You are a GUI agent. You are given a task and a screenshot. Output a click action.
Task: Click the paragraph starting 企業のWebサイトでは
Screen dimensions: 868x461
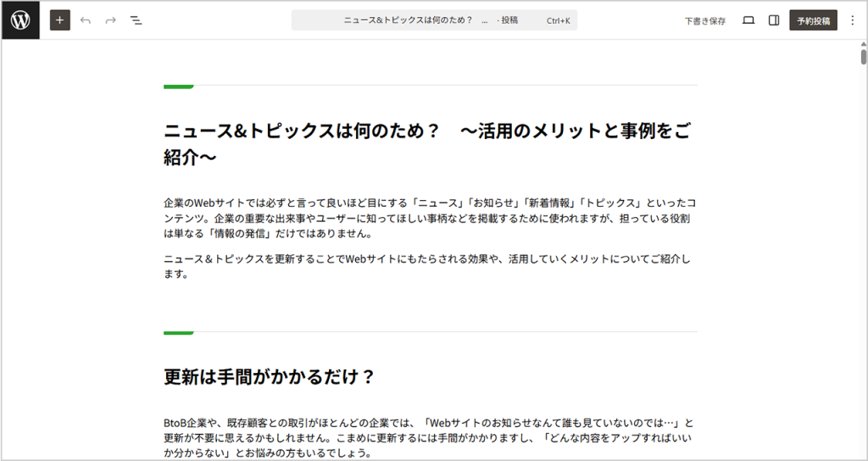click(x=431, y=218)
